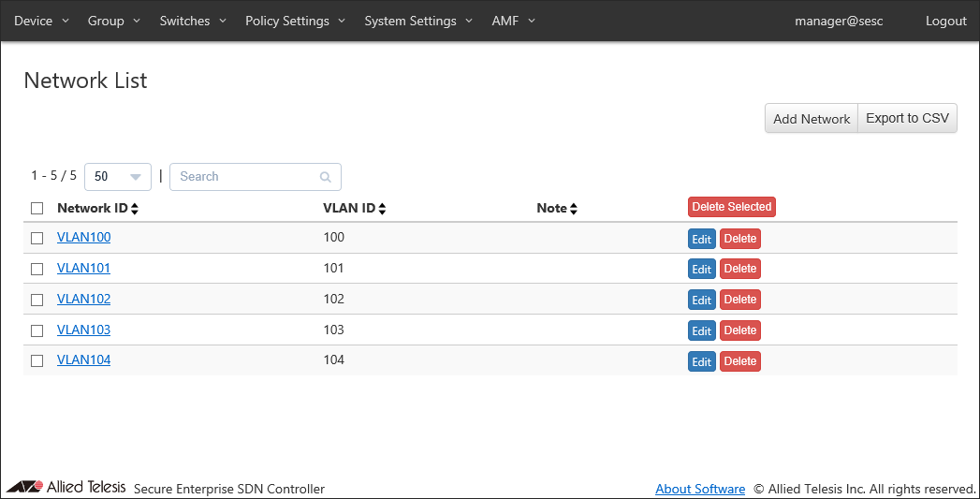Click into the Search input field
The height and width of the screenshot is (499, 980).
point(245,177)
